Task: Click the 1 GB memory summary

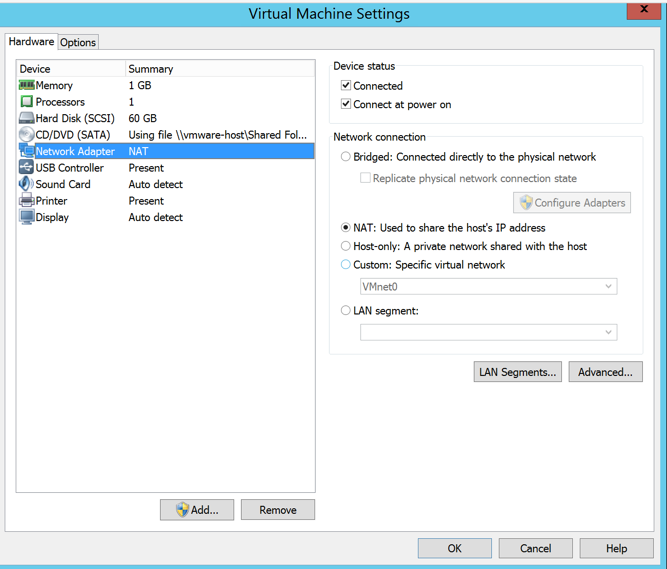Action: tap(140, 85)
